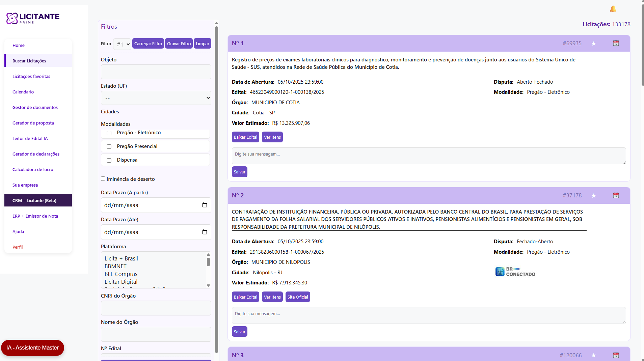Click the notification bell icon

pos(613,9)
